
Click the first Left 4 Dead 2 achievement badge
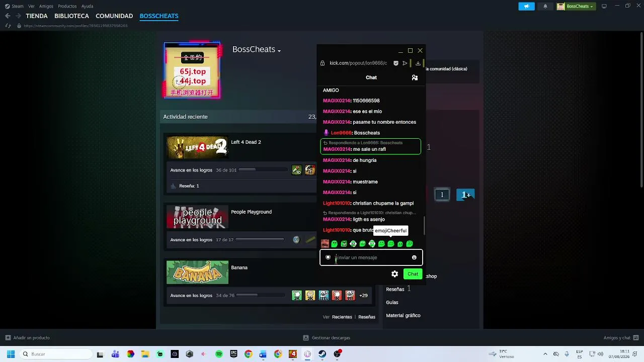[297, 170]
